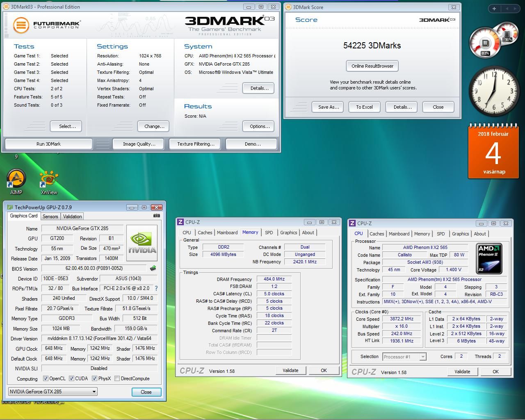This screenshot has width=525, height=420.
Task: Click the CPU-Z Specification field
Action: [x=445, y=279]
